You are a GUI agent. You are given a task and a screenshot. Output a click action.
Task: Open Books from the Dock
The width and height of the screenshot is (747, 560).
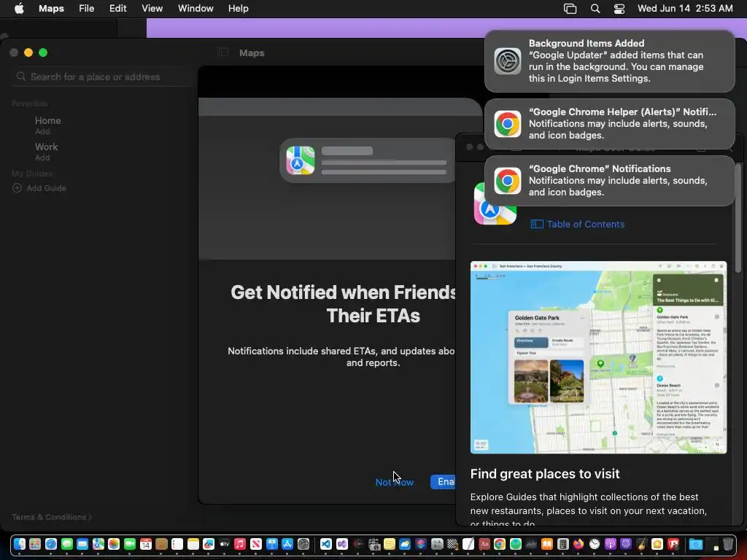click(x=547, y=544)
